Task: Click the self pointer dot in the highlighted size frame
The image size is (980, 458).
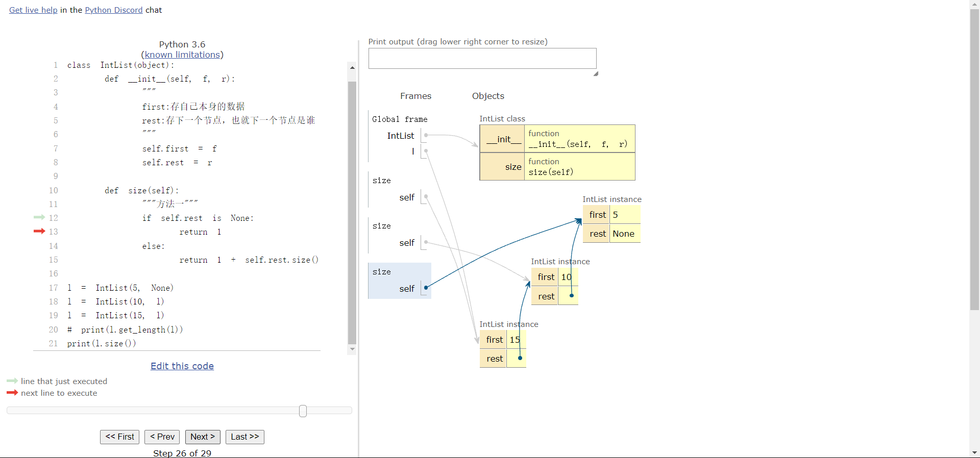Action: (x=426, y=288)
